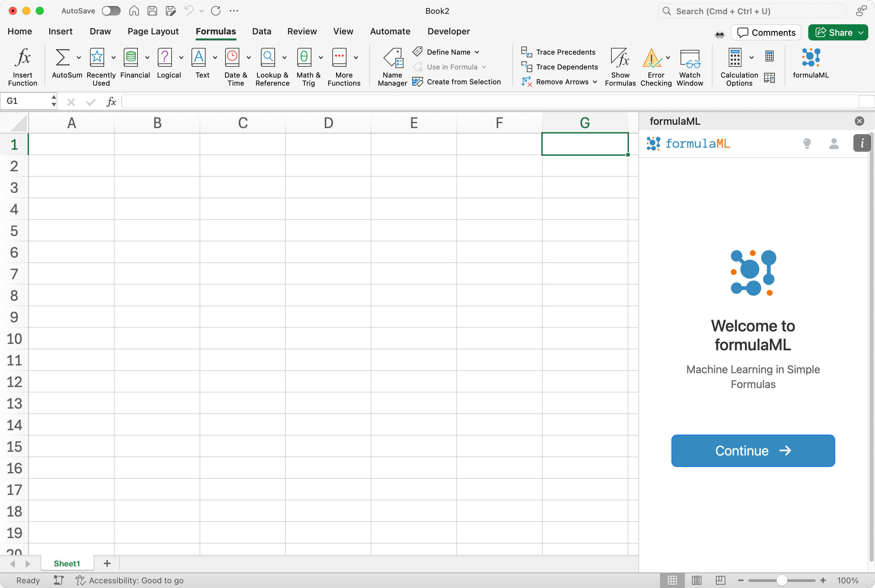Screen dimensions: 875x588
Task: Click the zoom slider handle
Action: (781, 580)
